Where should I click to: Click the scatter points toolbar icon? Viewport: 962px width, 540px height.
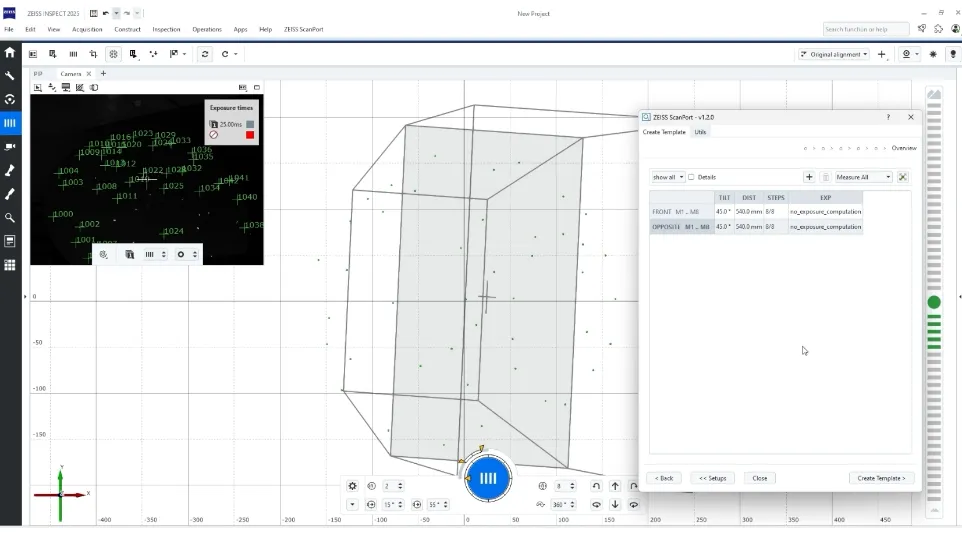point(153,54)
